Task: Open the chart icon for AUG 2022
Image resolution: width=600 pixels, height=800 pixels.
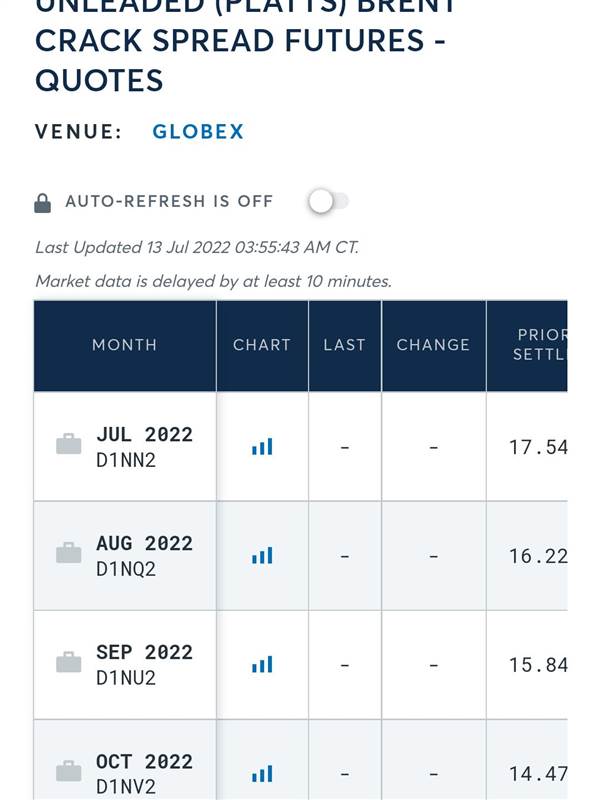Action: click(262, 556)
